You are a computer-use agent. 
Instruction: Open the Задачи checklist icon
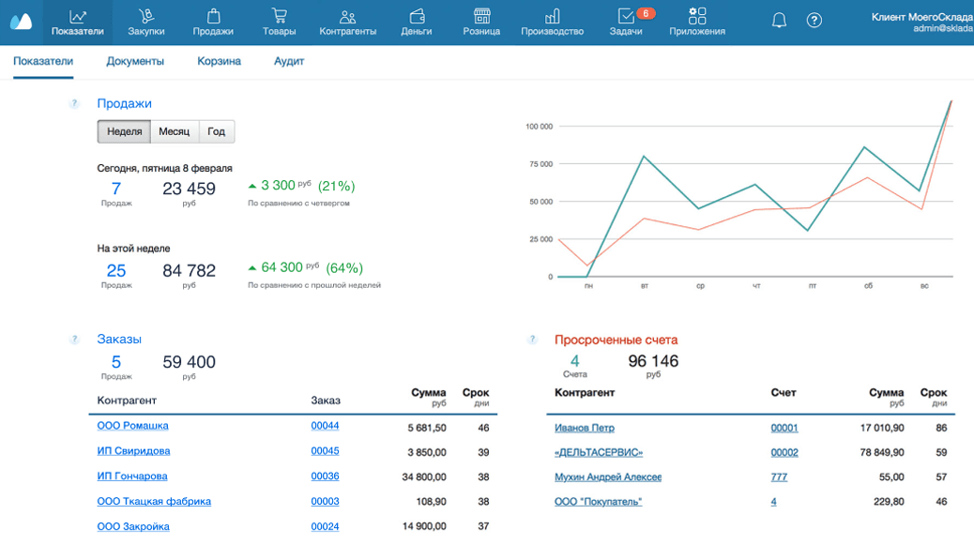tap(626, 16)
